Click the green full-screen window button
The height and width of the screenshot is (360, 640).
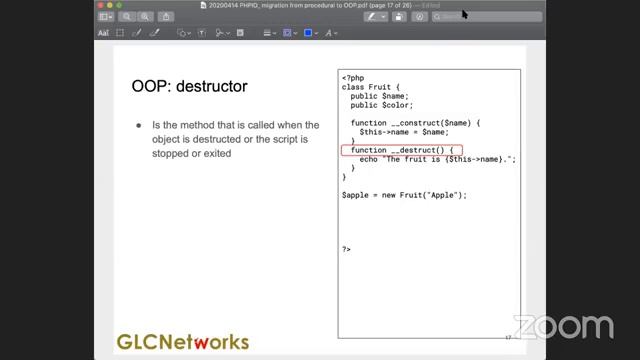119,5
